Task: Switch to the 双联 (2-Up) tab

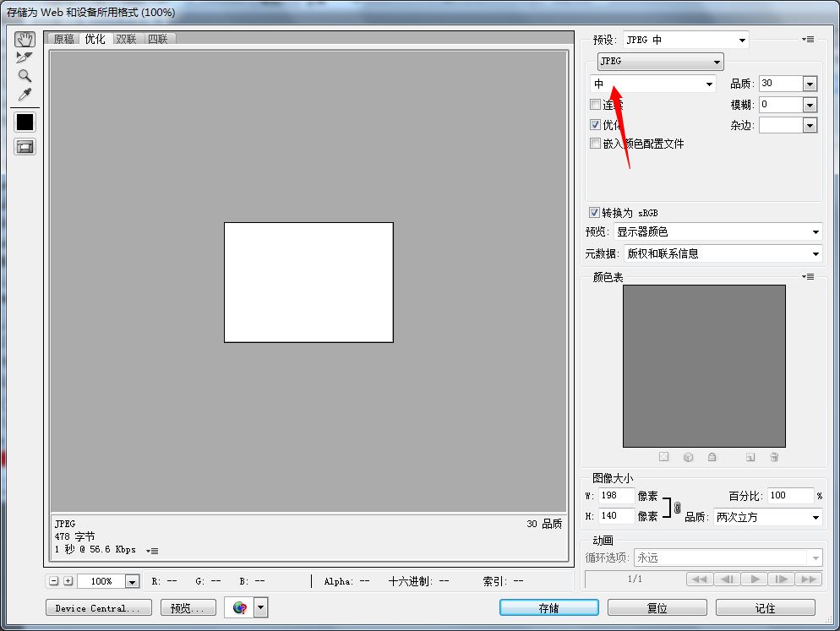Action: click(127, 39)
